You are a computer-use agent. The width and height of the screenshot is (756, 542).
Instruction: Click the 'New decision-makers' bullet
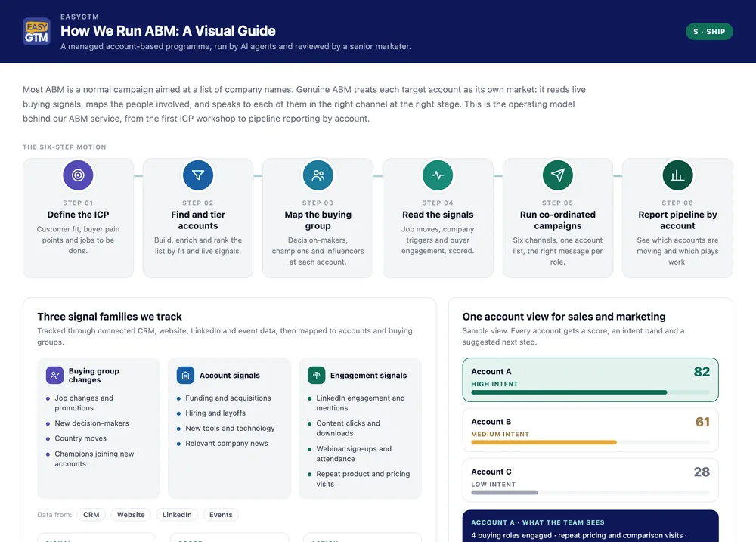click(x=91, y=423)
